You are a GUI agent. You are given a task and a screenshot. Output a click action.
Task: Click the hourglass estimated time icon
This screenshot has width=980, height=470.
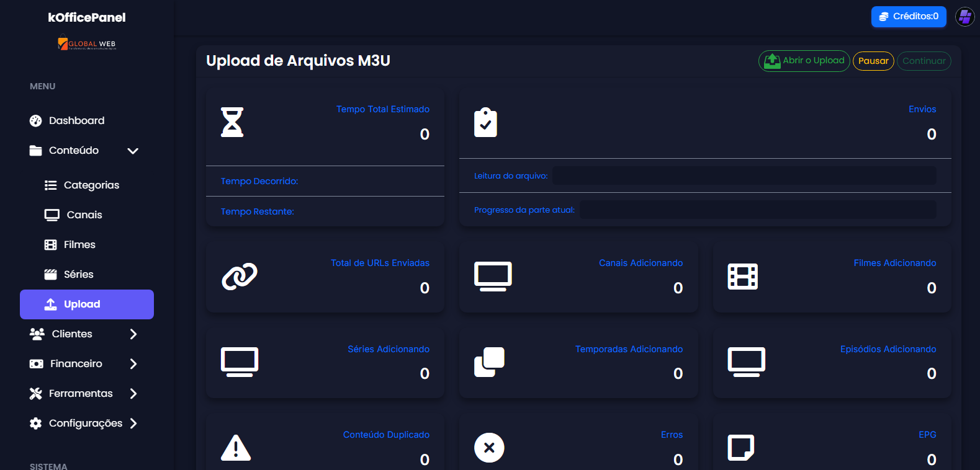point(232,122)
